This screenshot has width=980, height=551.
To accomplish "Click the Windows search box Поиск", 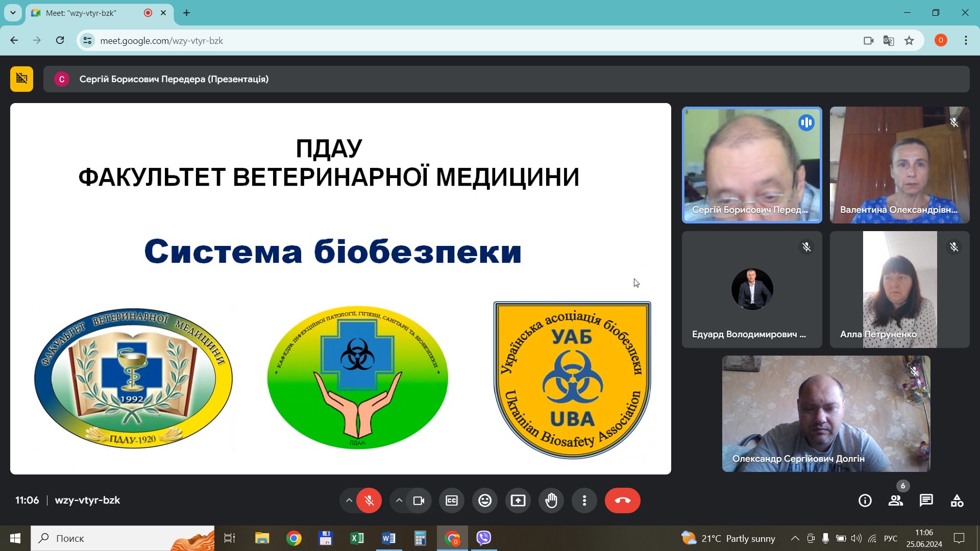I will click(122, 538).
